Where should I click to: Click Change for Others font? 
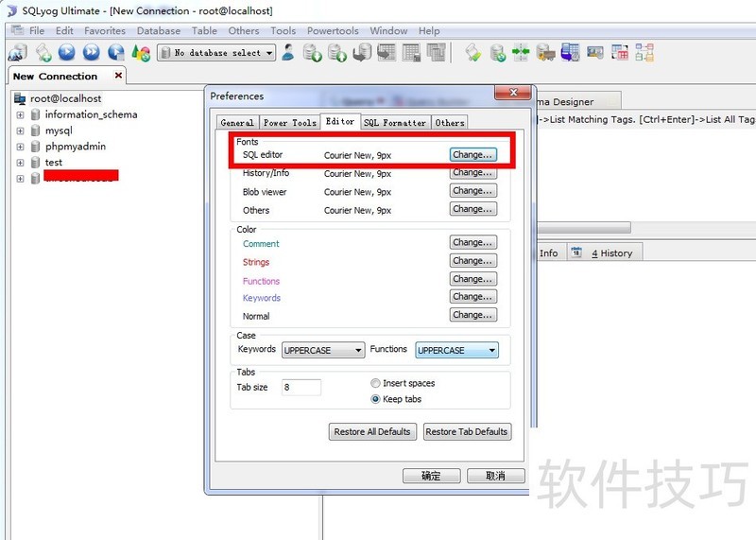[473, 209]
